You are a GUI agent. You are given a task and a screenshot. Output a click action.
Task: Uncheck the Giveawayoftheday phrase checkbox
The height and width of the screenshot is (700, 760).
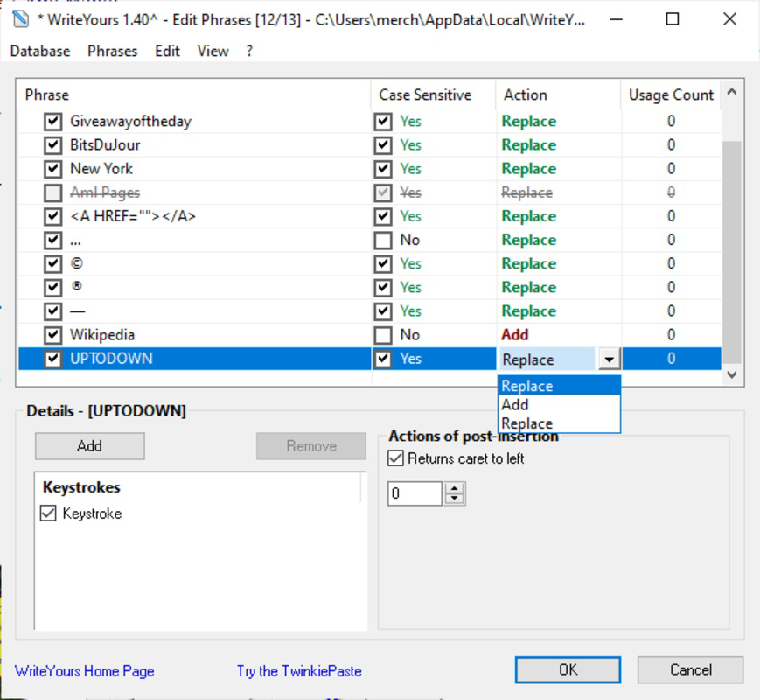(52, 122)
